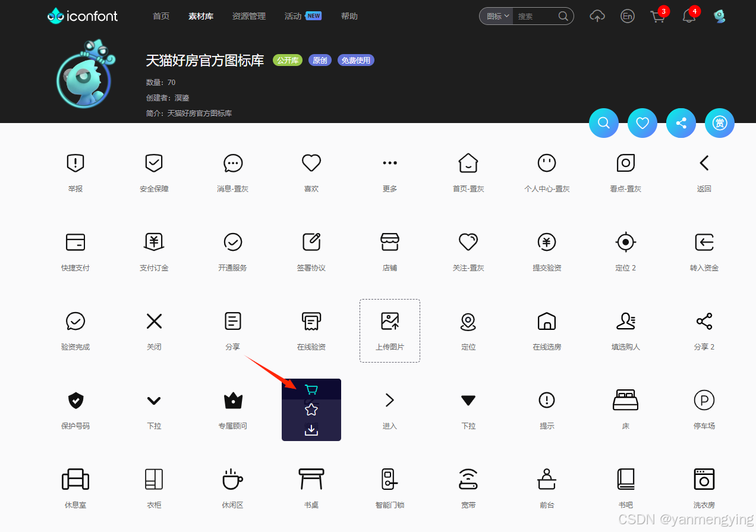Open the user avatar in header
This screenshot has width=756, height=532.
click(720, 16)
